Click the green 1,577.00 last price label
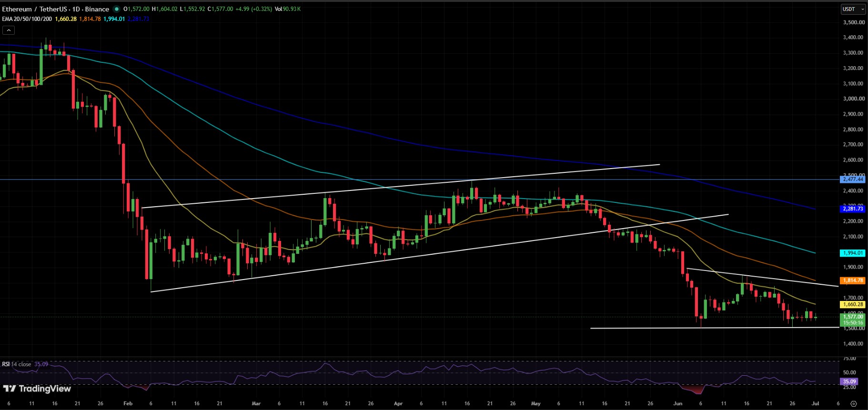Viewport: 868px width, 410px height. [853, 317]
